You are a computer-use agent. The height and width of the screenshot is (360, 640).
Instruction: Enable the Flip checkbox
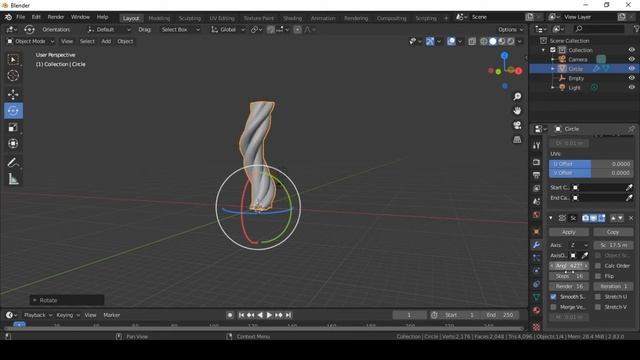point(598,276)
